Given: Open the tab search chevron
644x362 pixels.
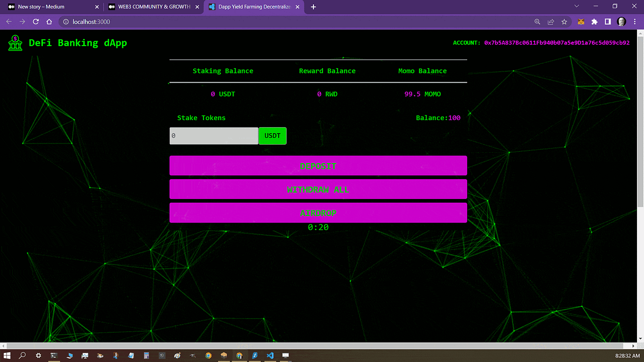Looking at the screenshot, I should point(576,6).
